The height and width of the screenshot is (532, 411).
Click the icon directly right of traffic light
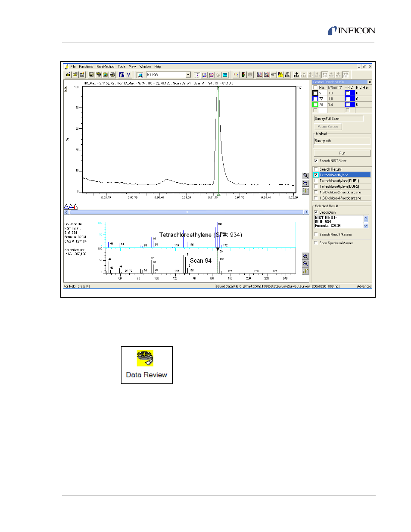click(250, 75)
